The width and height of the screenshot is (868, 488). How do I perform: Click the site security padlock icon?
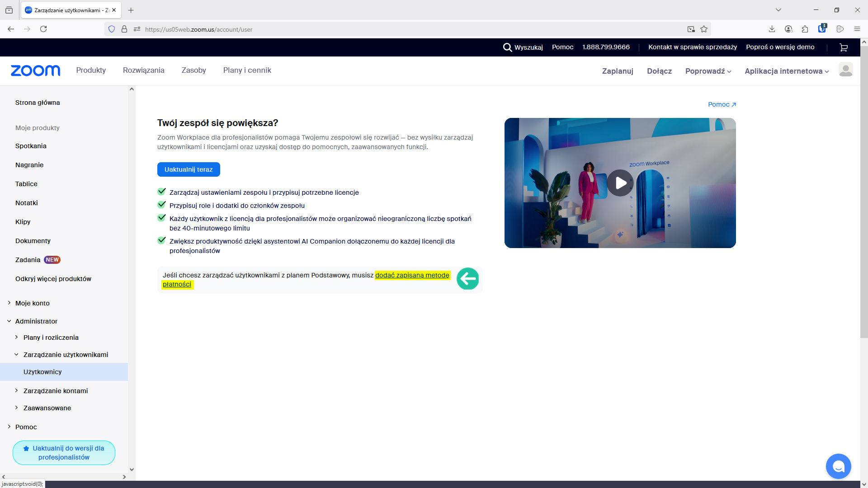(x=124, y=29)
